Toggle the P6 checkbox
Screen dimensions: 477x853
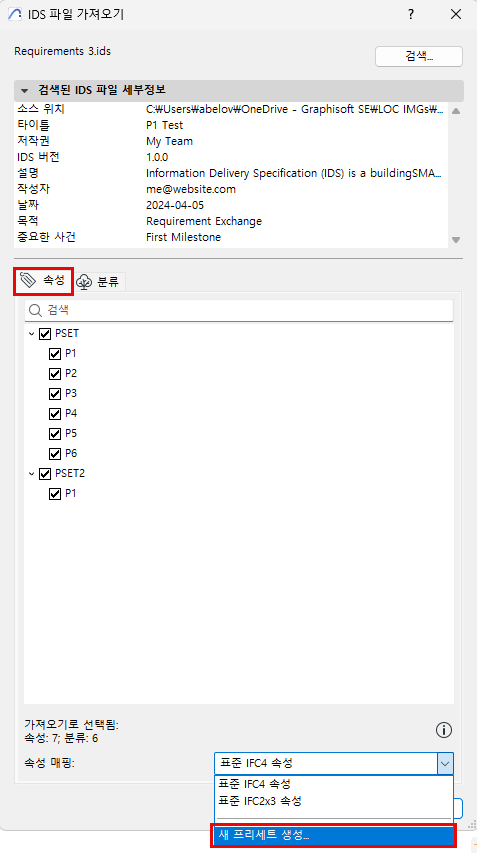54,454
